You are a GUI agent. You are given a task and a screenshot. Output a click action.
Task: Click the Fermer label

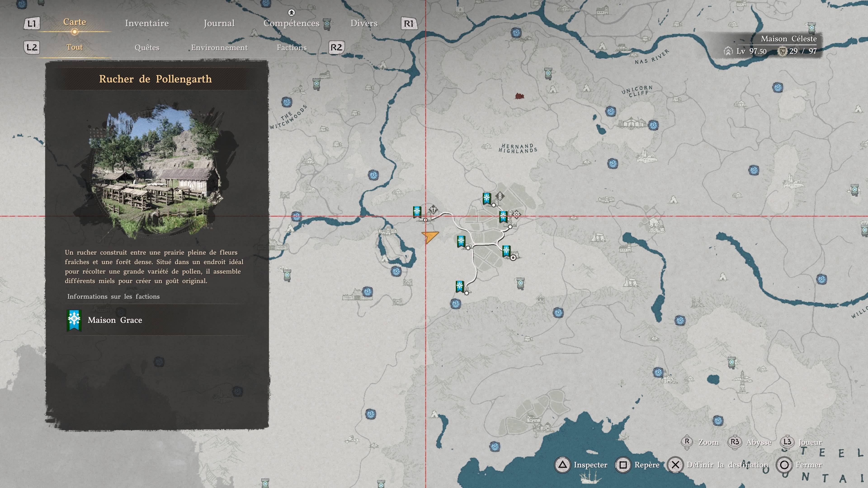809,465
